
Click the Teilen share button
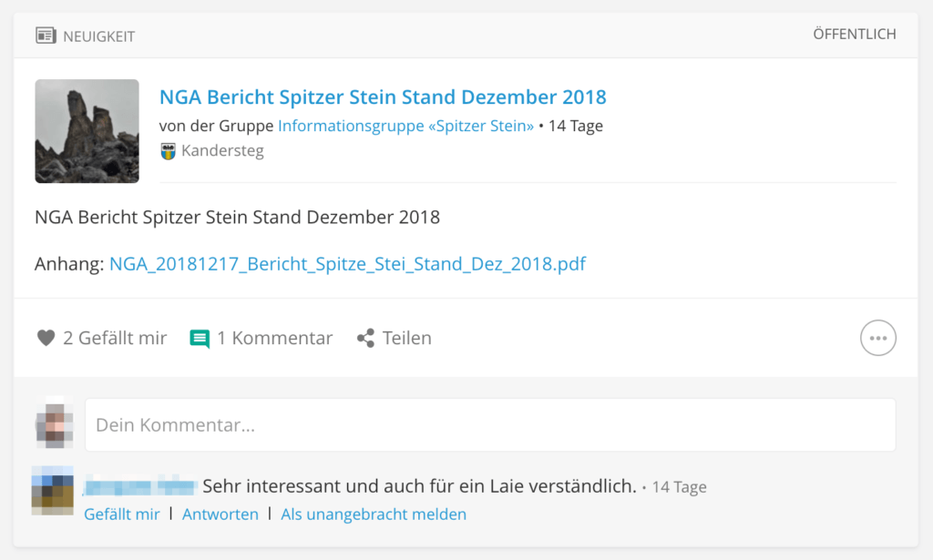406,338
